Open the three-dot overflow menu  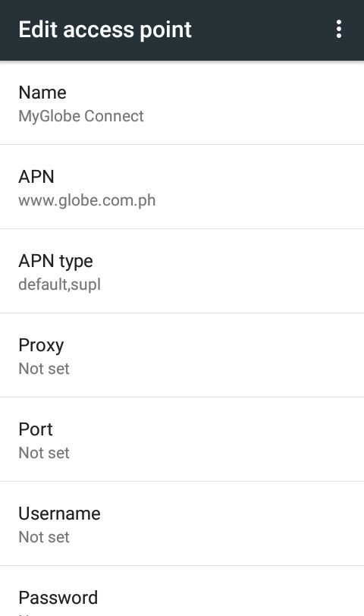coord(339,30)
